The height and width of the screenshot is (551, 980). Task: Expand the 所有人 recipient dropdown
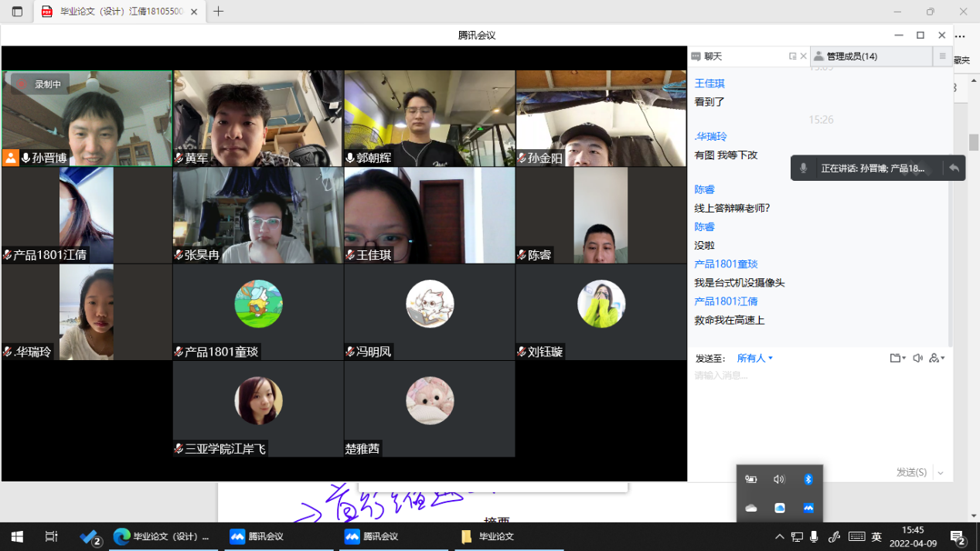pos(755,358)
